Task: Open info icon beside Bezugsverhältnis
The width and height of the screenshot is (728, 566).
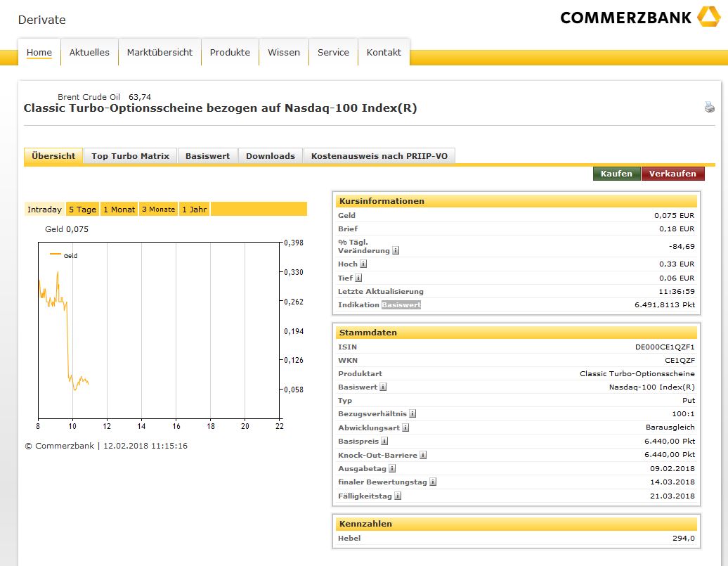Action: 412,414
